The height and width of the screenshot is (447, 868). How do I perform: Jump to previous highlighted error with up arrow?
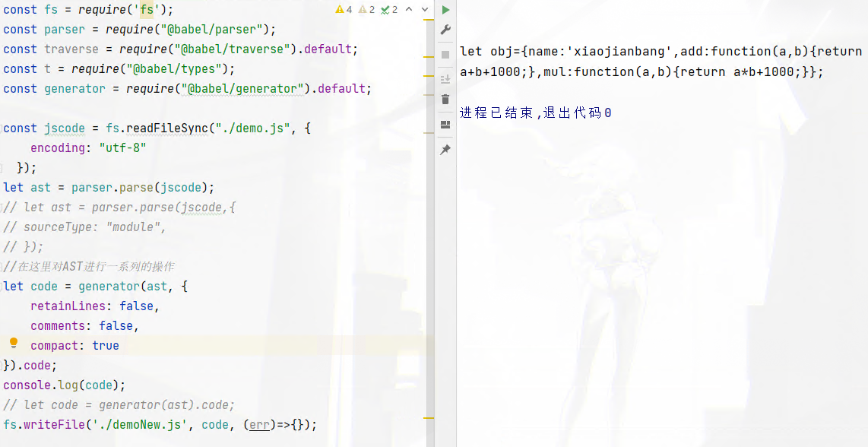409,10
